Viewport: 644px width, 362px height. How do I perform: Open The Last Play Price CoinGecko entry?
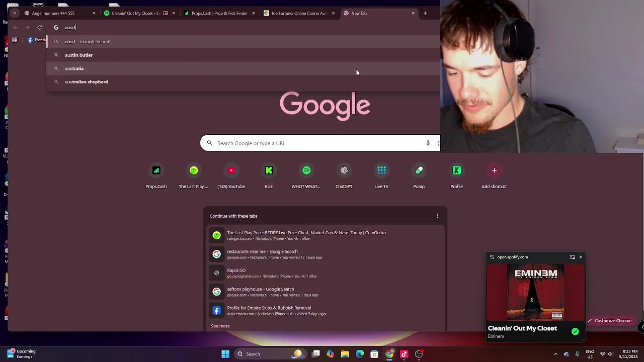click(325, 235)
